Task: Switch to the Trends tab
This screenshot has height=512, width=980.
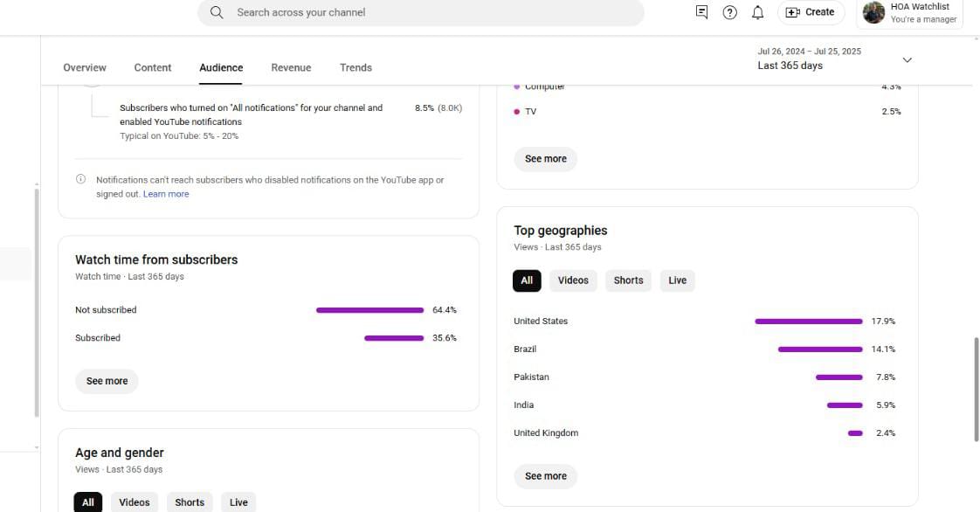Action: click(x=355, y=67)
